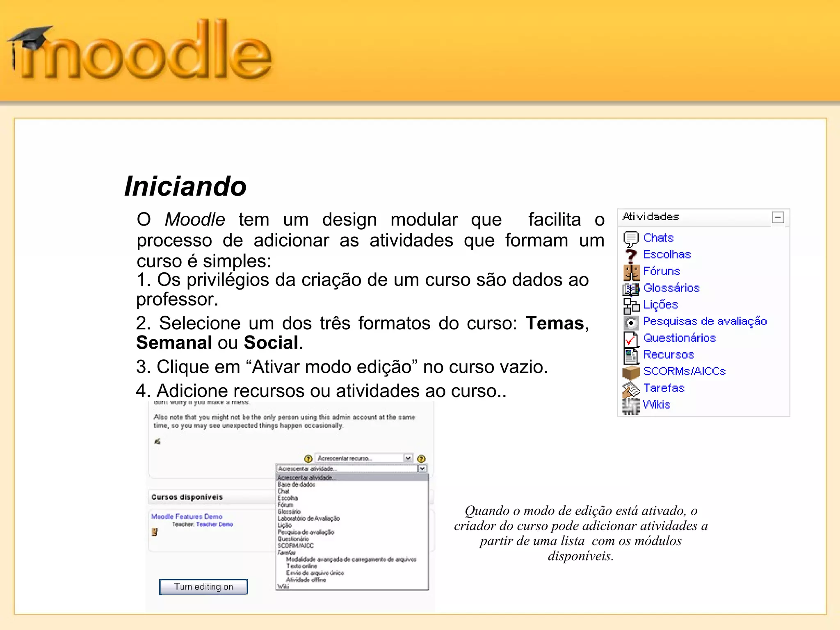Open the Escolhas link in Atividades

667,255
